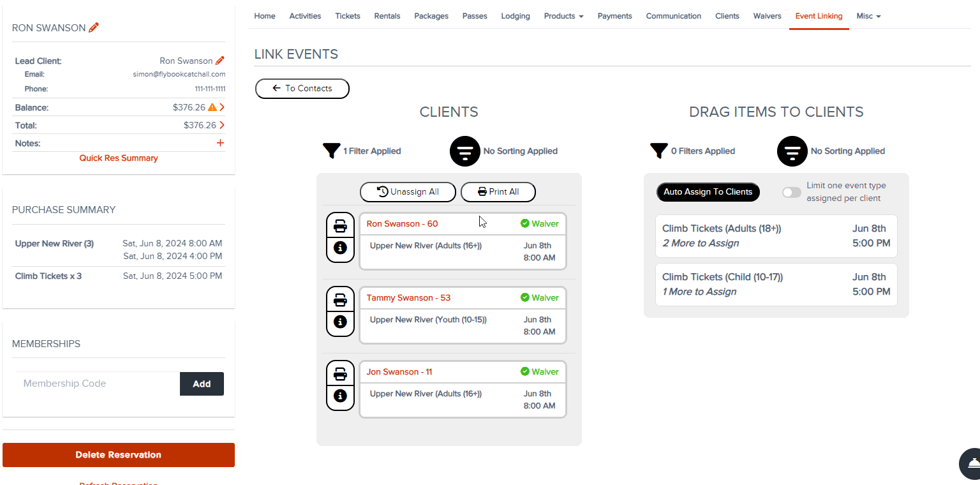Click Upper New River (3) purchase summary row
980x485 pixels.
(119, 250)
